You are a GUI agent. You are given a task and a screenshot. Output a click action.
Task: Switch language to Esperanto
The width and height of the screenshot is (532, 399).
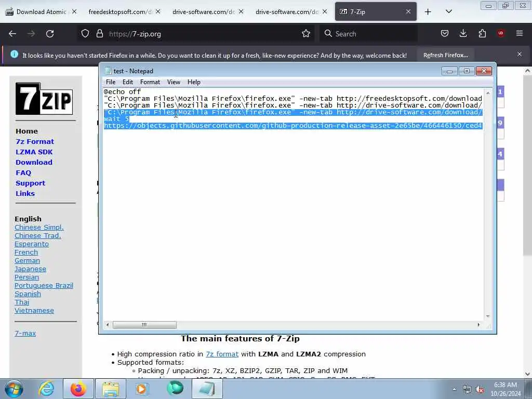pyautogui.click(x=32, y=244)
